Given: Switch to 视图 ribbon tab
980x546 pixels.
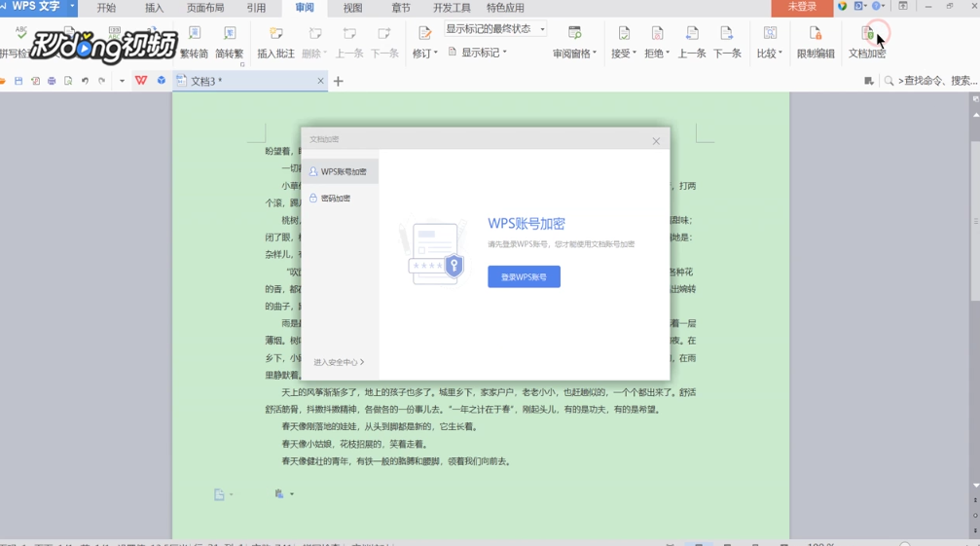Looking at the screenshot, I should 352,8.
